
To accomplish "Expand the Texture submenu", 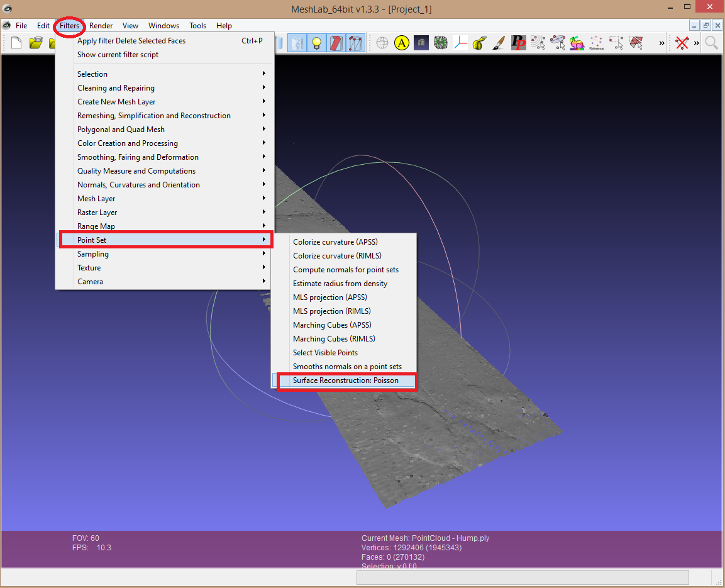I will [x=165, y=268].
